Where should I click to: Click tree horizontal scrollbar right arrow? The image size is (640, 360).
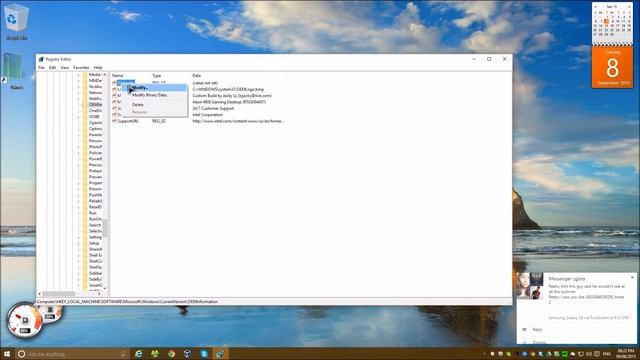[99, 293]
